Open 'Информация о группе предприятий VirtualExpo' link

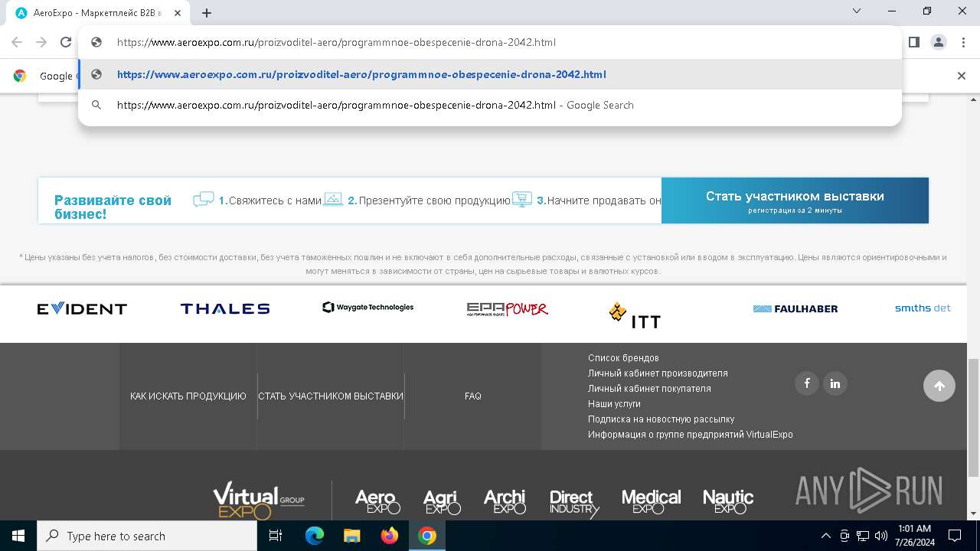click(691, 435)
